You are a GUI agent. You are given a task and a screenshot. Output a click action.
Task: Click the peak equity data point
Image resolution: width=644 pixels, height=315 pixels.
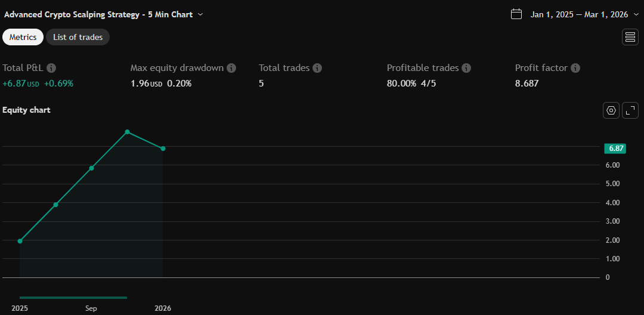(x=127, y=132)
